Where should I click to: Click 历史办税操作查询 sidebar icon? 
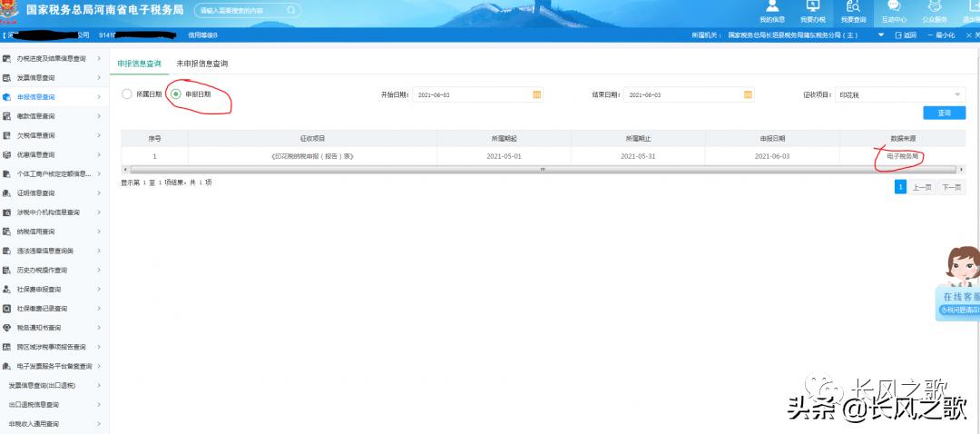[x=6, y=271]
